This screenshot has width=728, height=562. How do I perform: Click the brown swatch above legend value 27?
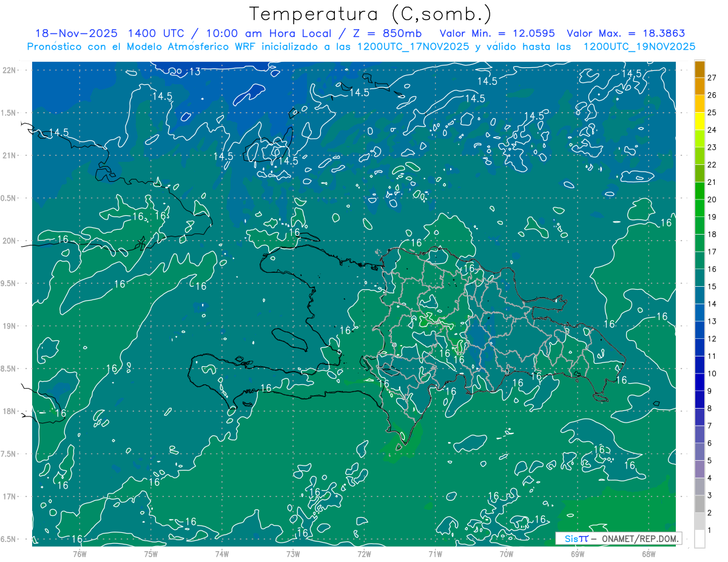pos(699,69)
